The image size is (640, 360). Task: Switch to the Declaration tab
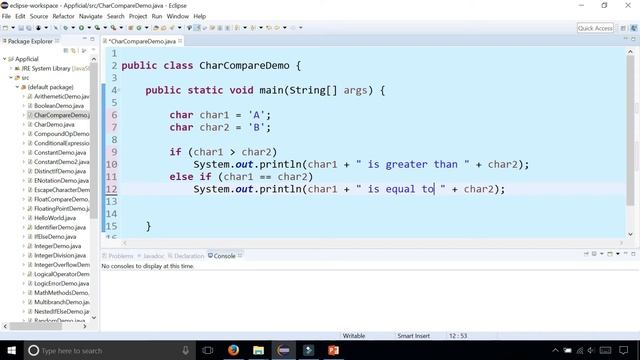(186, 256)
